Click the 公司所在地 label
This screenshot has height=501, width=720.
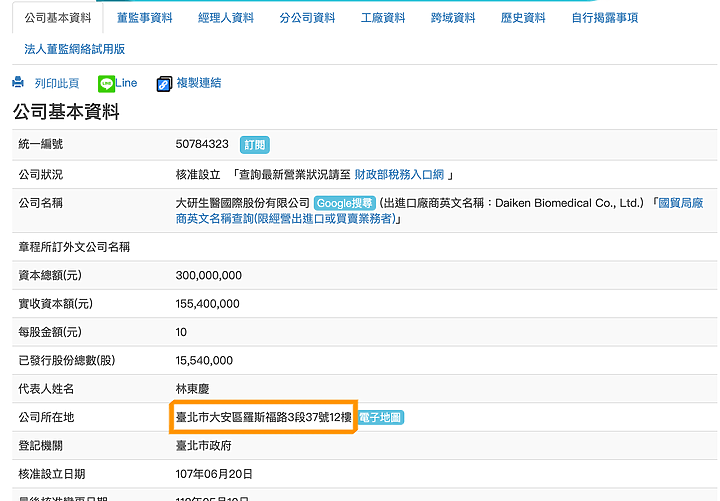point(46,417)
